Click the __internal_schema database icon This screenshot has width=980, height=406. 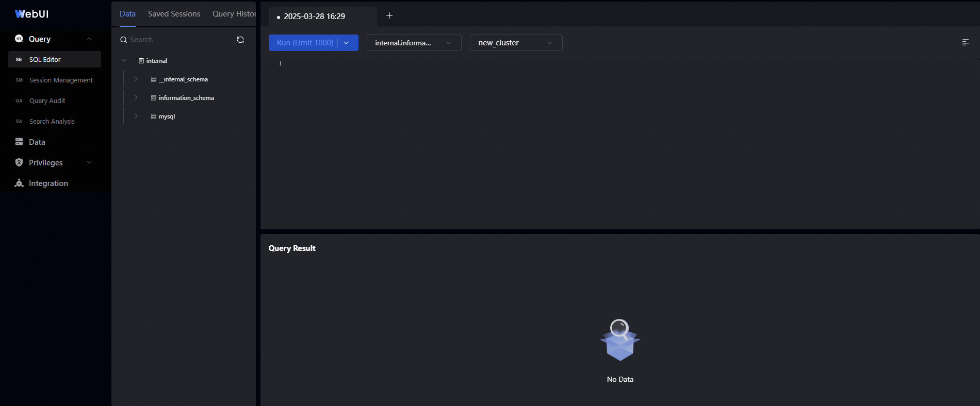tap(153, 79)
